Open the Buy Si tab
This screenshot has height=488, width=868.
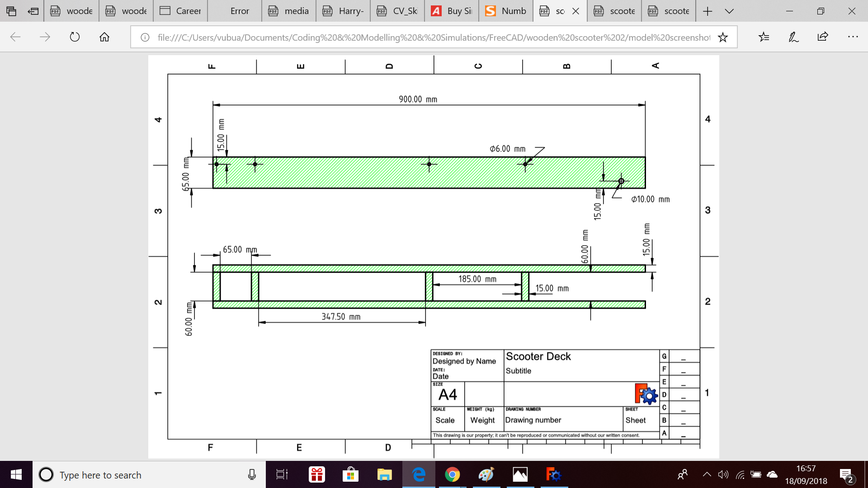(x=452, y=11)
